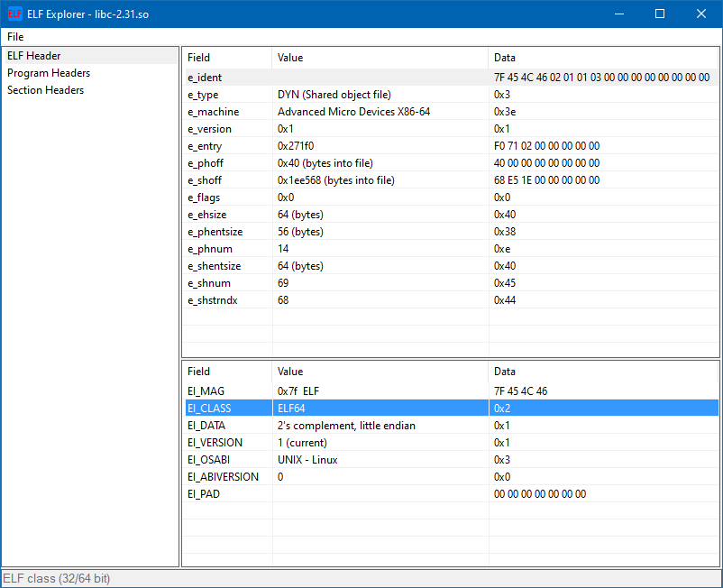Click the Field column header in lower table

point(227,372)
